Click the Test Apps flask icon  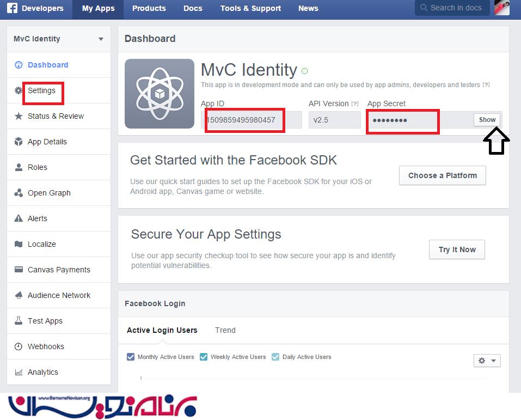pyautogui.click(x=19, y=320)
